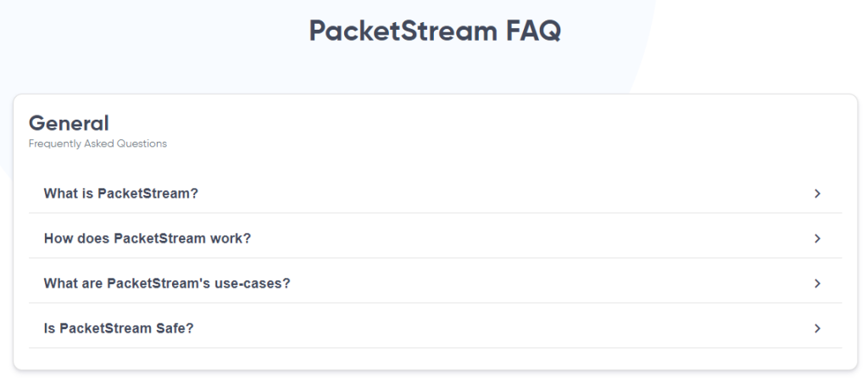Click the chevron next to the use-cases question

[817, 283]
